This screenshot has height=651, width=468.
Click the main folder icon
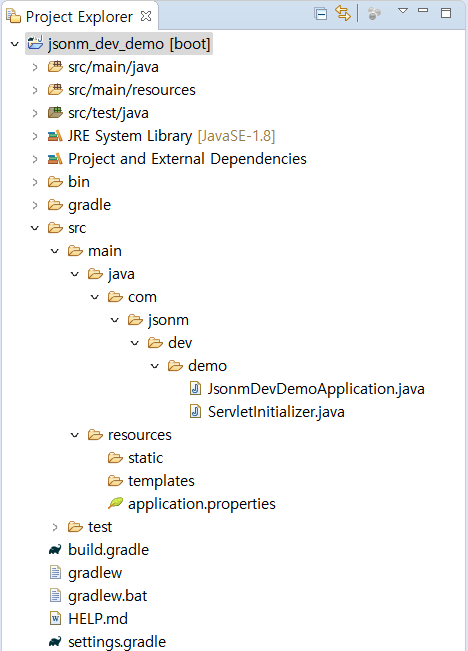tap(75, 251)
